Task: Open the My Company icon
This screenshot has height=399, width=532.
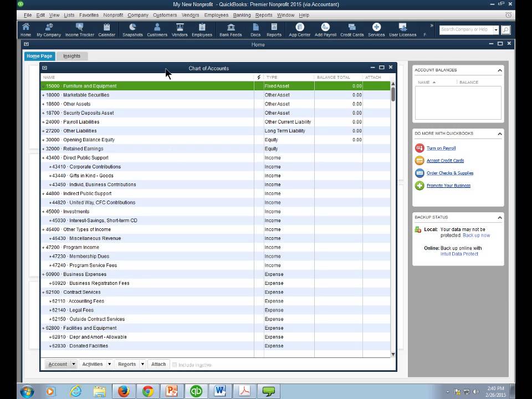Action: (49, 30)
